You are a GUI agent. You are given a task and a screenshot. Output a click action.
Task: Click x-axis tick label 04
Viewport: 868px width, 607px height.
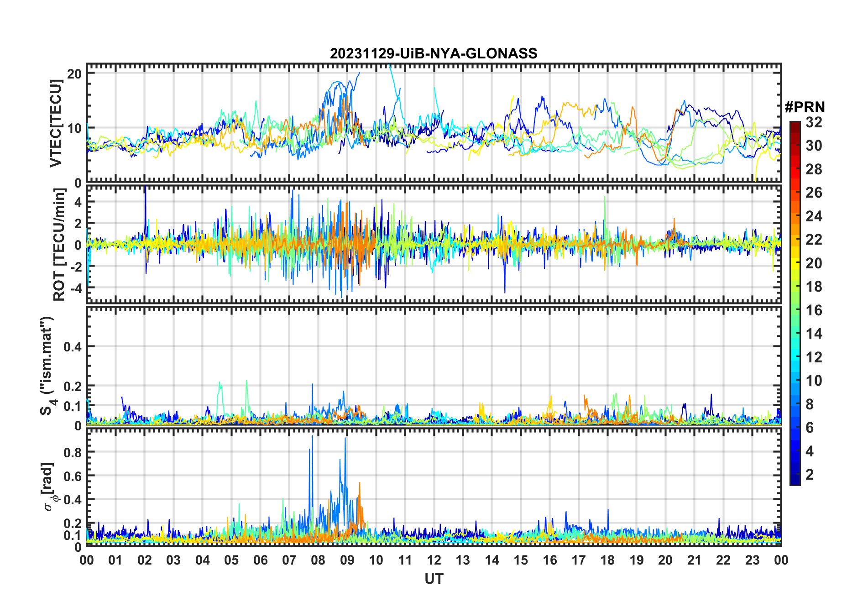click(203, 560)
